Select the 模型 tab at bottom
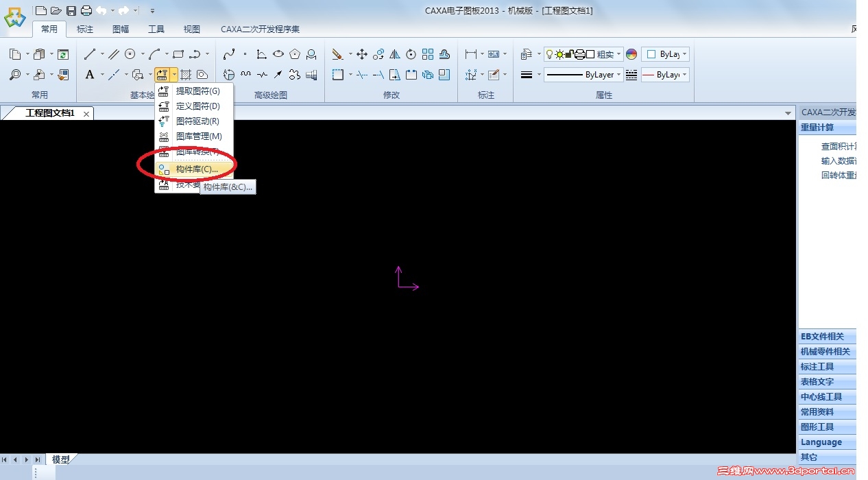Screen dimensions: 868x480 (61, 459)
